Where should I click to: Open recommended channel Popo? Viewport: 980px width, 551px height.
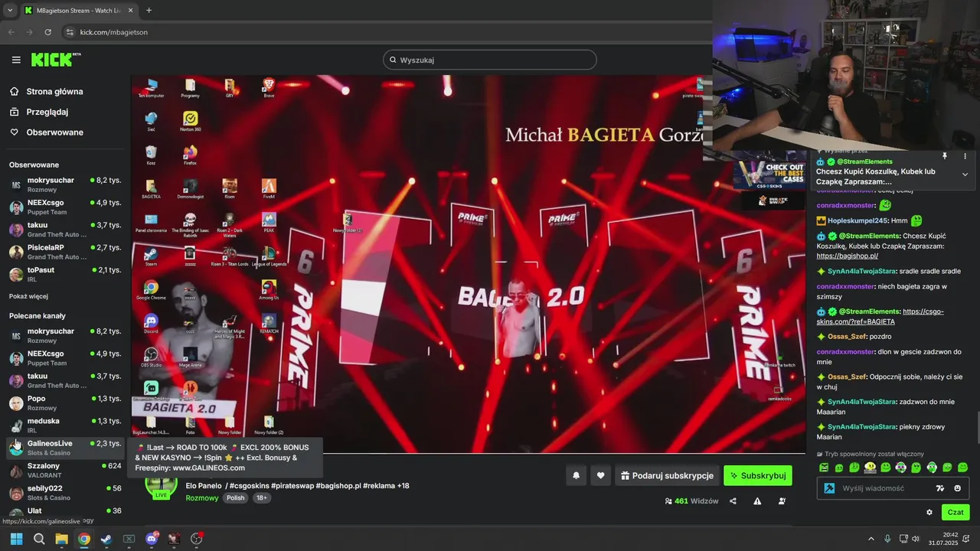click(x=64, y=403)
